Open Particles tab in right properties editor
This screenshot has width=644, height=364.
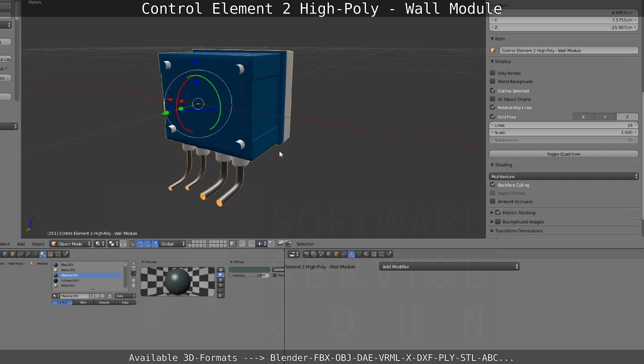pyautogui.click(x=381, y=254)
